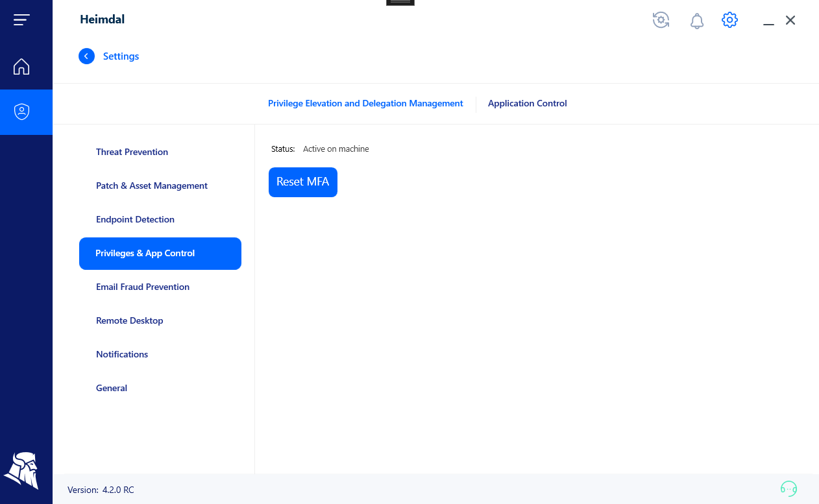Open the hamburger menu in sidebar
819x504 pixels.
pyautogui.click(x=21, y=20)
